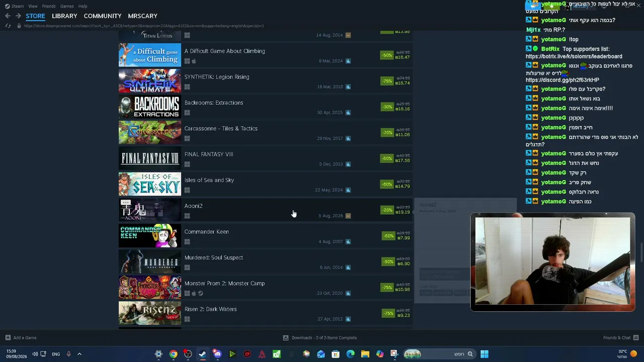Open the discord.gg invite link in chat

tap(562, 80)
